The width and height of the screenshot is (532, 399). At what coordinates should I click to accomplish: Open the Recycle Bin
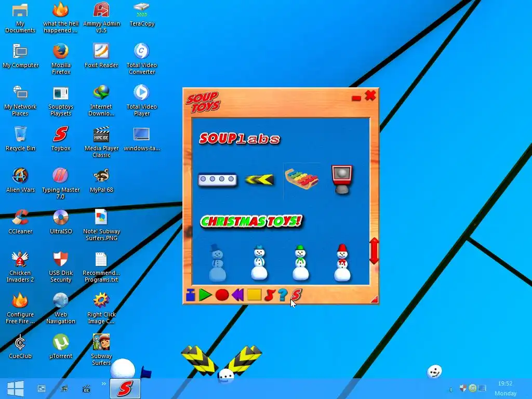[20, 138]
